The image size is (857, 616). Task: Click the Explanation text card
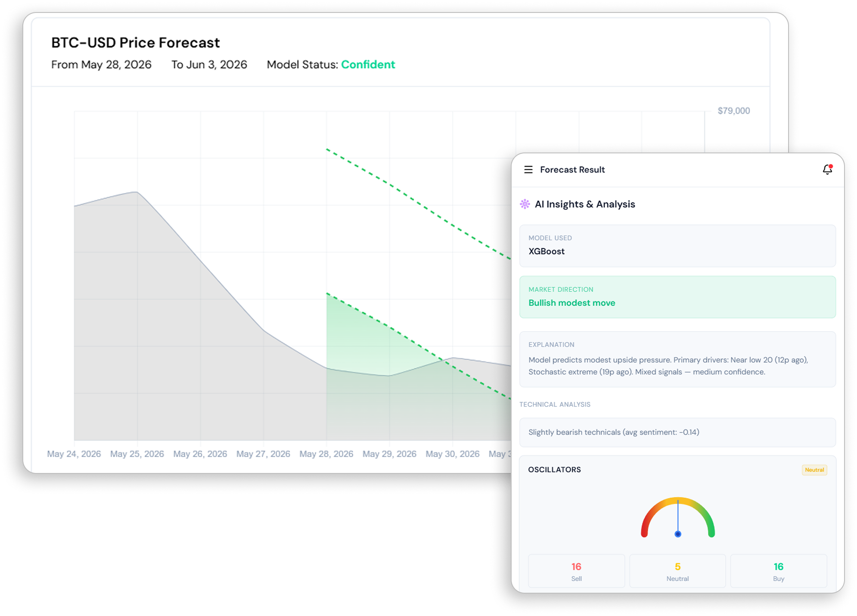pyautogui.click(x=677, y=359)
